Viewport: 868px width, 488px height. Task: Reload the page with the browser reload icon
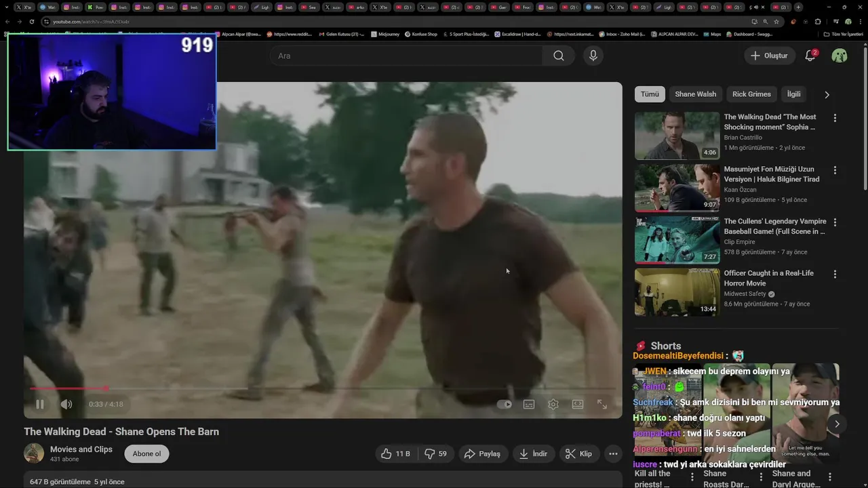(x=32, y=22)
